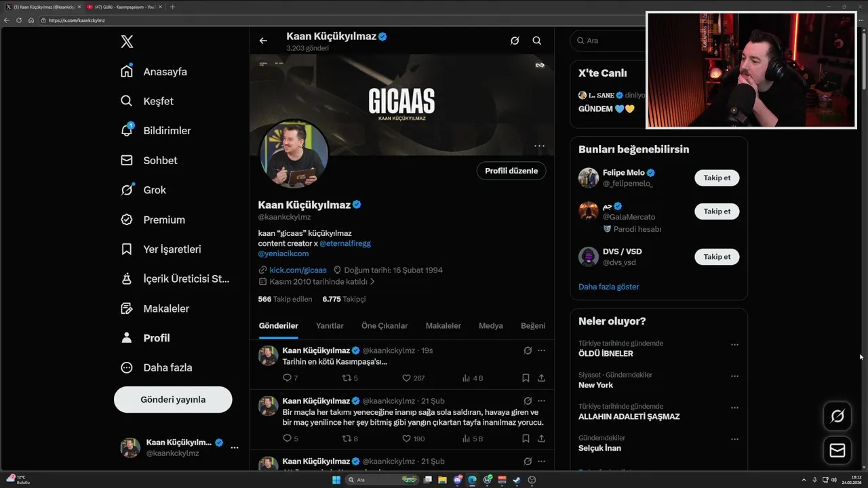Open three-dot menu on 21 Şub post

pyautogui.click(x=541, y=401)
